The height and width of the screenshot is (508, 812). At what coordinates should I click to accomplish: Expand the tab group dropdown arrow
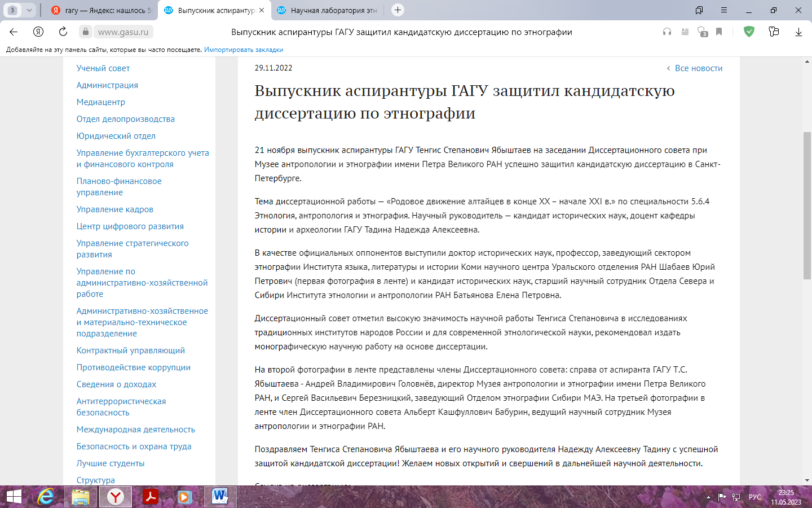(x=29, y=10)
